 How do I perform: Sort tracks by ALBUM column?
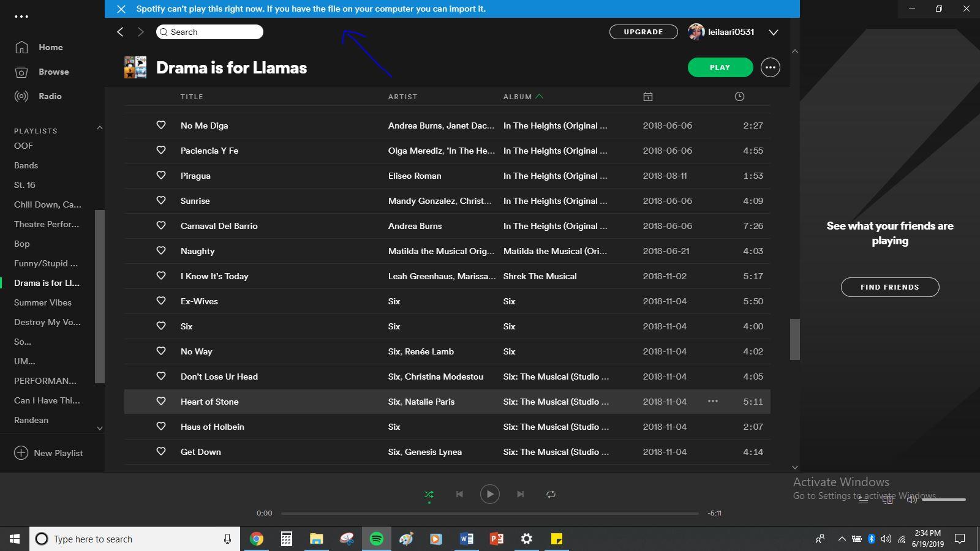tap(518, 97)
